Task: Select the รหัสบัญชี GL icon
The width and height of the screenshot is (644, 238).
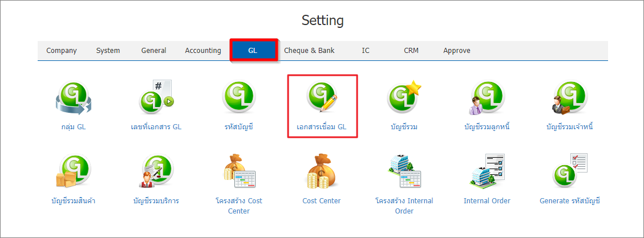Action: pyautogui.click(x=238, y=97)
